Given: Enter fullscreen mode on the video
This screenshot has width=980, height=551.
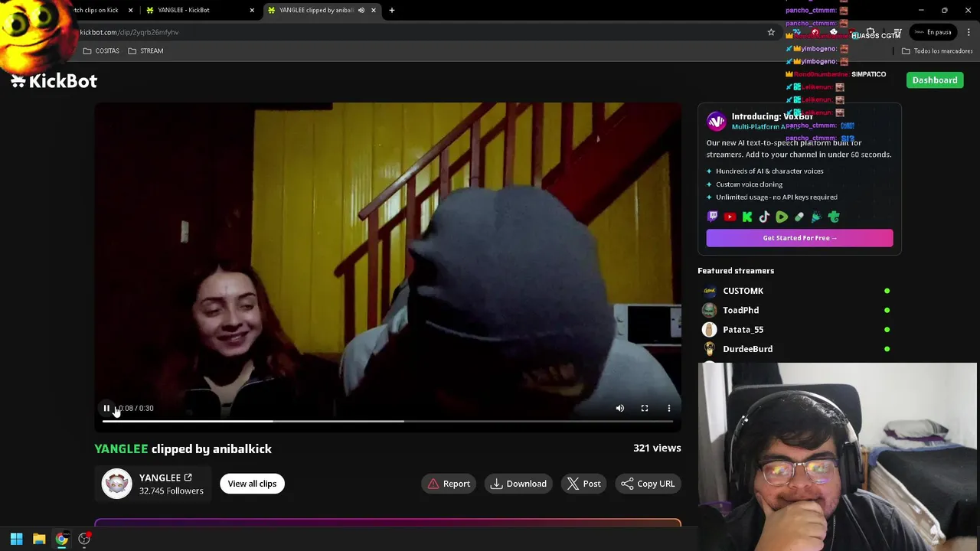Looking at the screenshot, I should click(645, 409).
